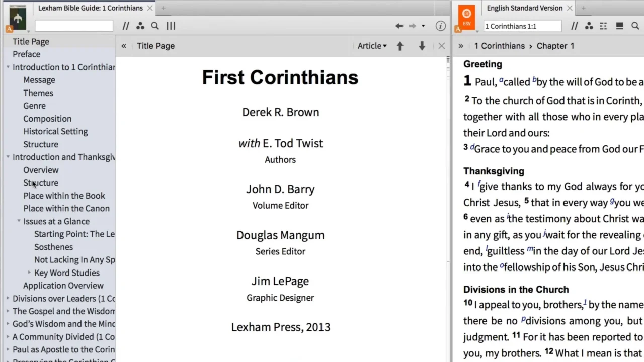Click the column layout icon in Lexham panel
This screenshot has width=644, height=362.
coord(171,26)
